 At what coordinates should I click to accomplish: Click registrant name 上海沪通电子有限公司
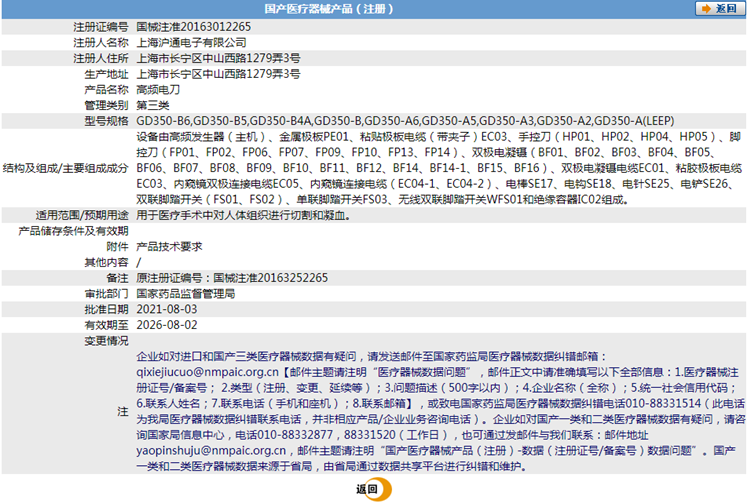tap(191, 43)
